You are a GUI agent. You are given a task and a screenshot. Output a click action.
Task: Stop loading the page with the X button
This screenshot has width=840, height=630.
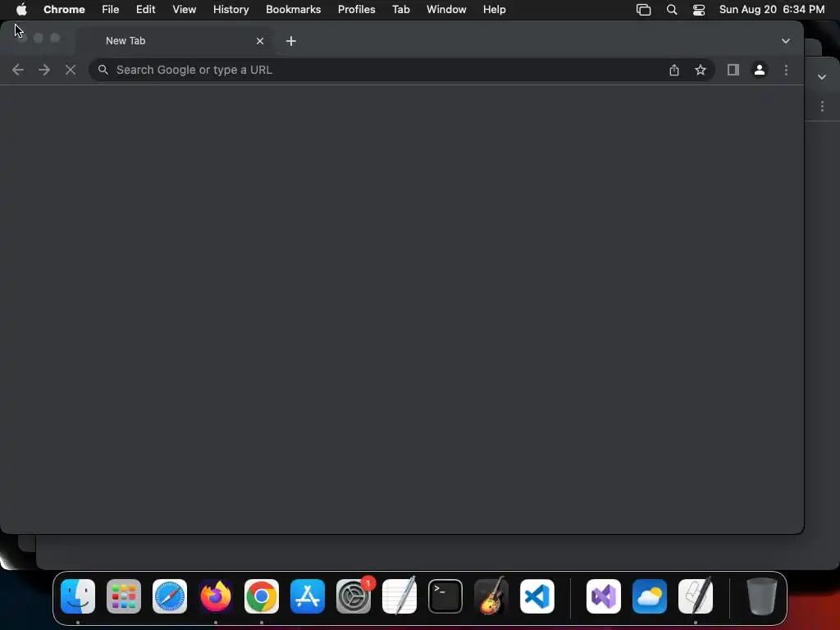[x=71, y=70]
